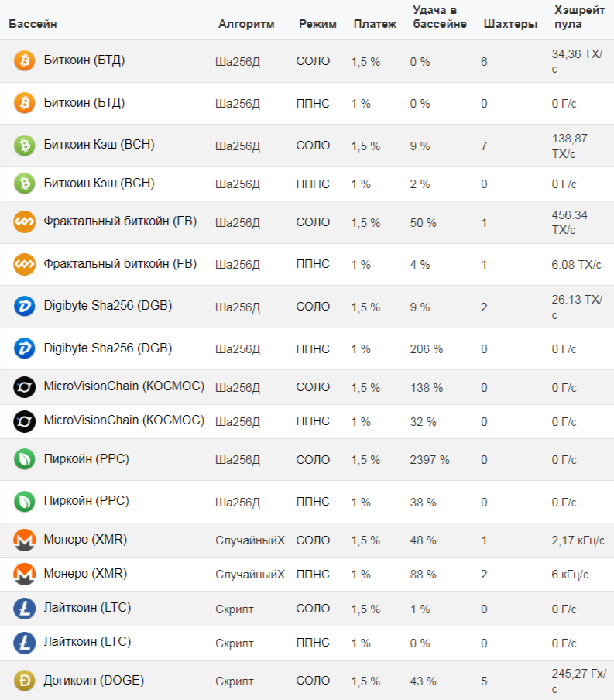Open Пиркойн (PPC) СОЛО pool link

[87, 459]
